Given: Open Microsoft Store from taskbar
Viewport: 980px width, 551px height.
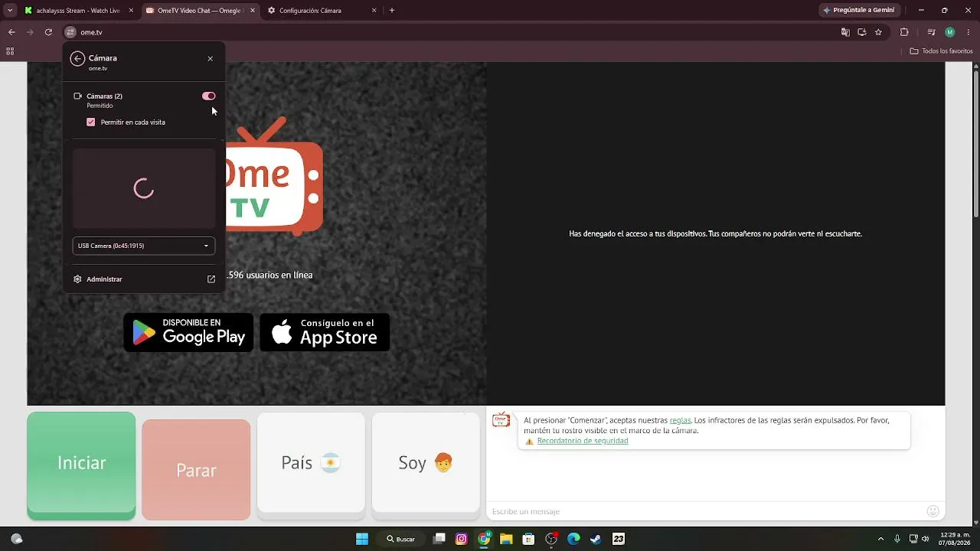Looking at the screenshot, I should point(528,539).
